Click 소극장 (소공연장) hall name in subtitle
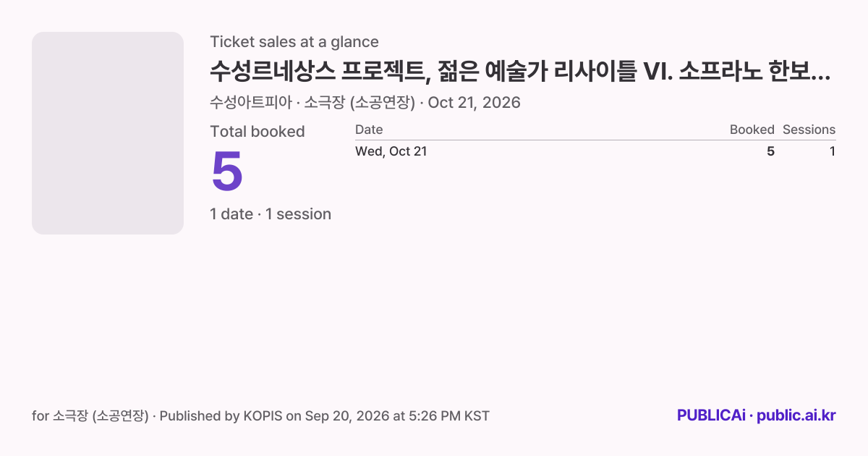 pyautogui.click(x=359, y=103)
